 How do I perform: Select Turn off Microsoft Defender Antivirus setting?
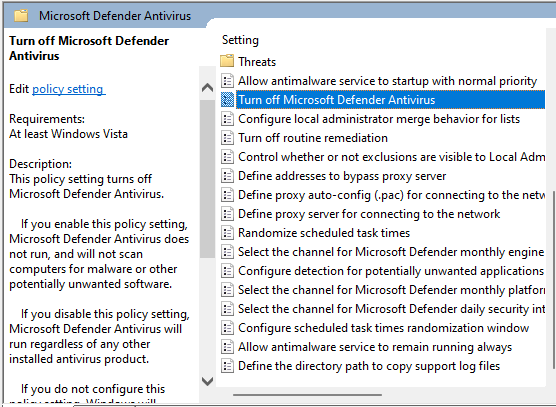coord(390,100)
